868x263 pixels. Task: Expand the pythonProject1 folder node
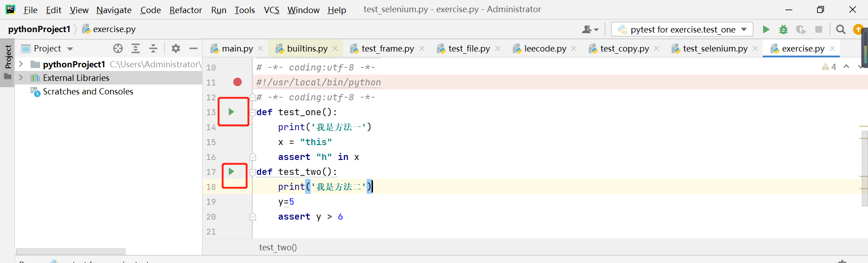tap(21, 64)
